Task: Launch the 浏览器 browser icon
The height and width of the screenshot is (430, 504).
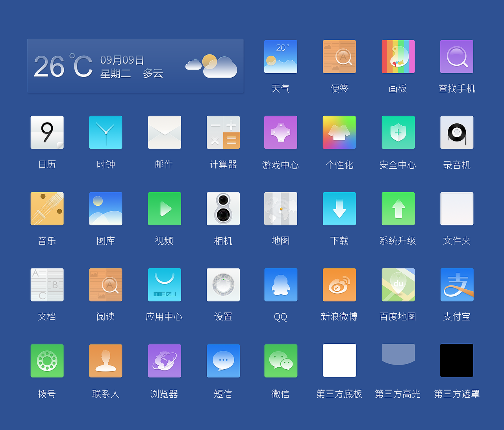Action: [165, 361]
